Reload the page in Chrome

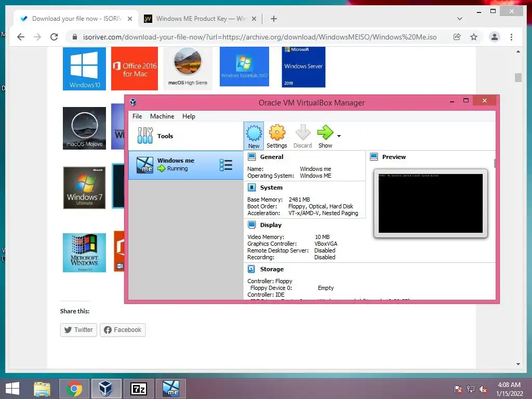click(54, 37)
